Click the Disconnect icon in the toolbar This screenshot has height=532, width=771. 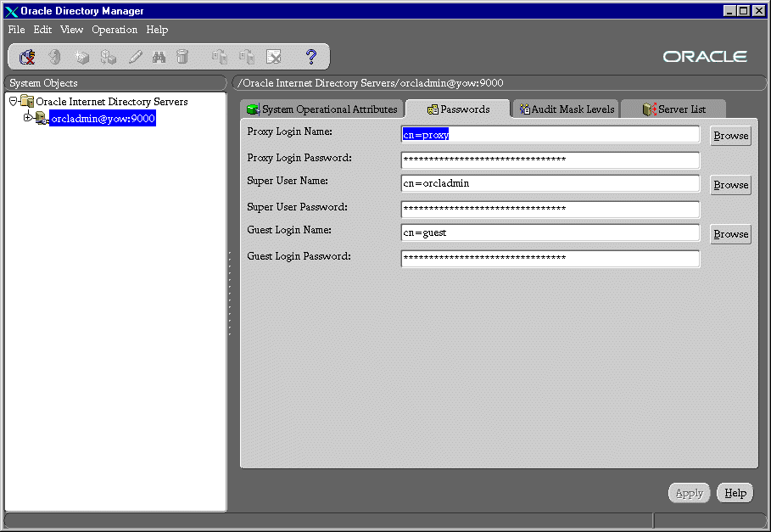pyautogui.click(x=27, y=57)
